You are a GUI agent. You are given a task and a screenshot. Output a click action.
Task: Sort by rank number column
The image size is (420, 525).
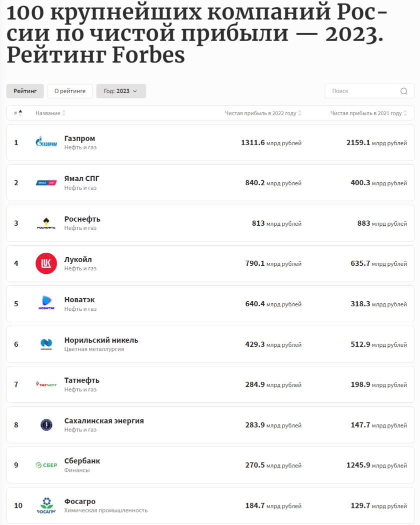[x=18, y=113]
